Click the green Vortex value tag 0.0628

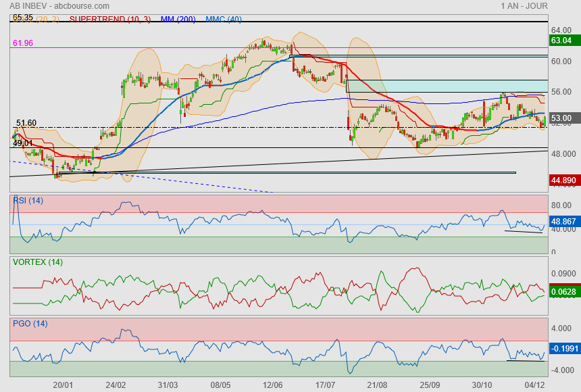[x=564, y=291]
